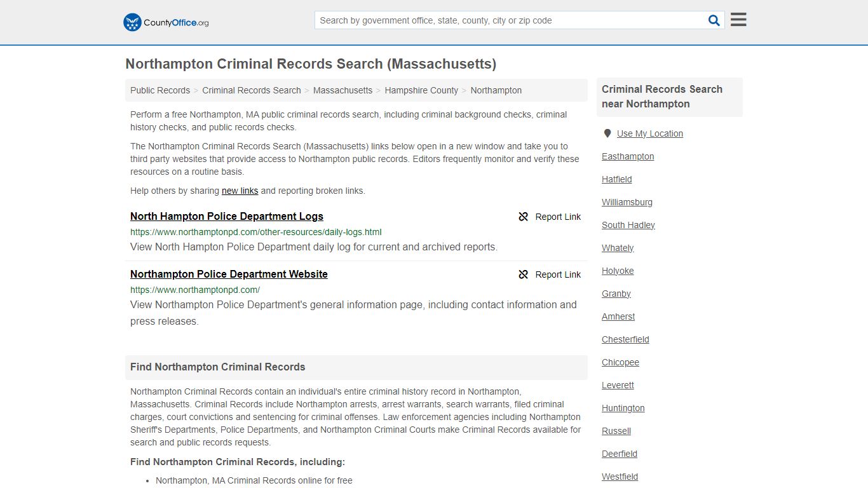Open Amherst criminal records
This screenshot has height=488, width=868.
(x=618, y=316)
